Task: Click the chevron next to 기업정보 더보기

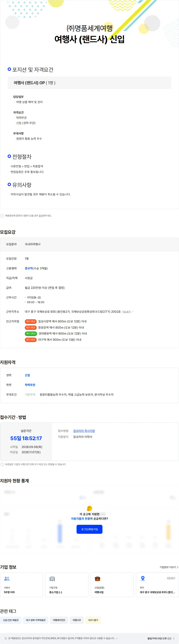Action: tap(178, 567)
